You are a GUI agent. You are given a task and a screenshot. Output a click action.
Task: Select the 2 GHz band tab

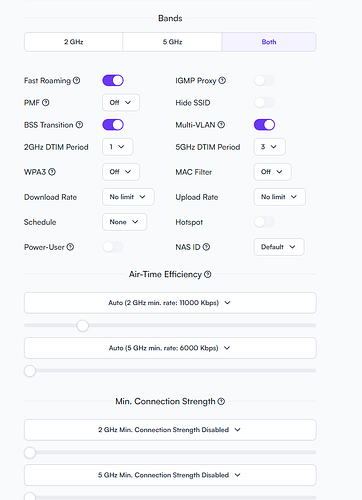(73, 42)
